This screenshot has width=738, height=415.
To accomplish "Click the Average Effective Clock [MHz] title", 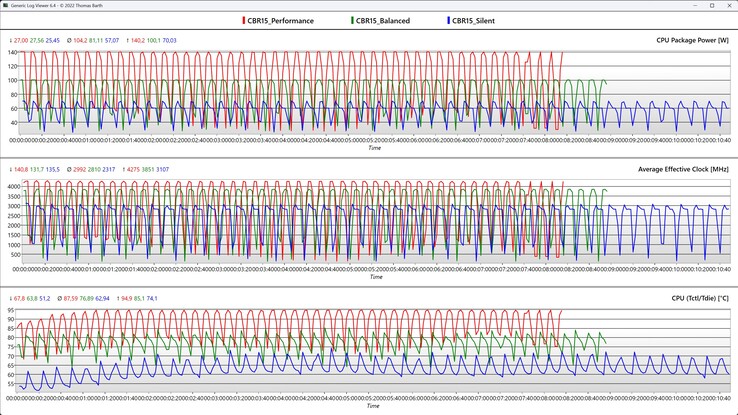I will (683, 169).
